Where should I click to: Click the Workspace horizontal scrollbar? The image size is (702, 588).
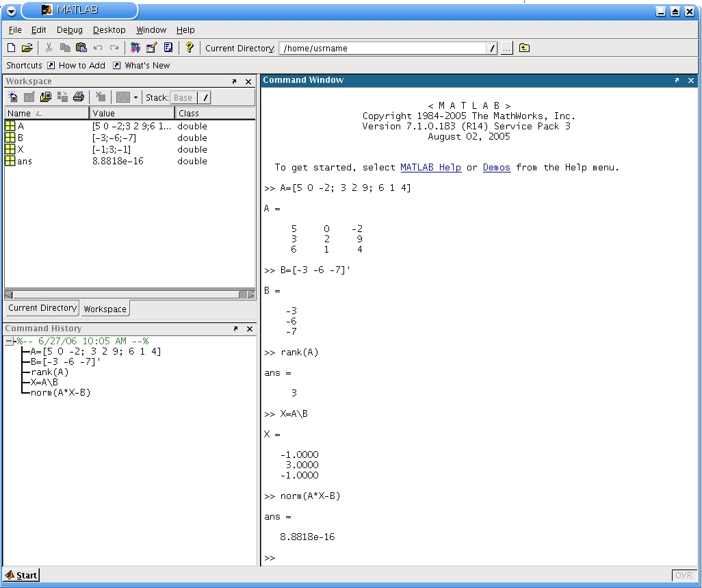click(x=127, y=294)
